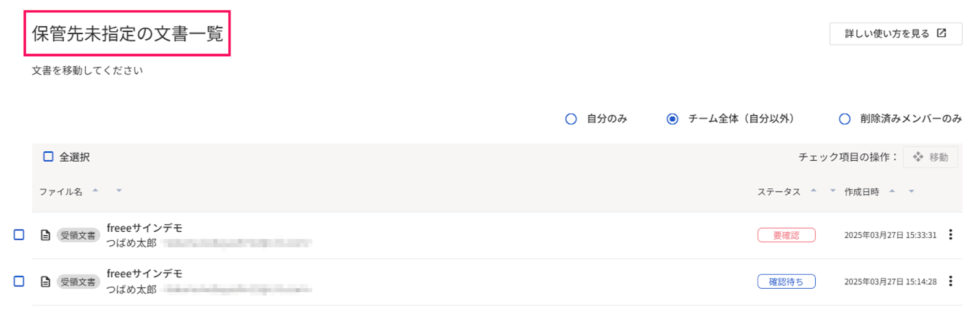Image resolution: width=980 pixels, height=328 pixels.
Task: Click the 要確認 status badge
Action: 786,235
